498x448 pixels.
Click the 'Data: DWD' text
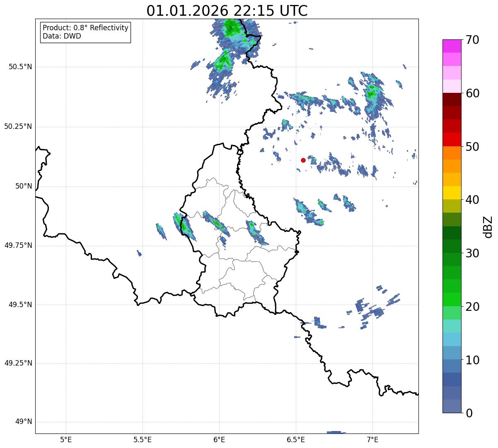pos(62,36)
